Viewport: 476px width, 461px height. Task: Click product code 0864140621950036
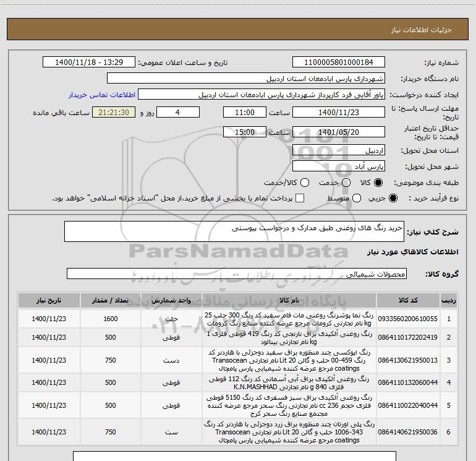[408, 432]
